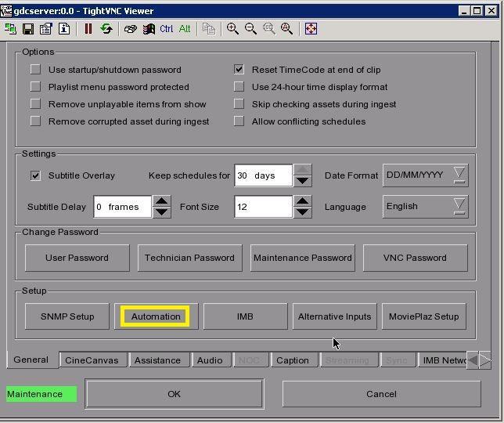Open the Date Format dropdown
Screen dimensions: 504x423
tap(425, 175)
